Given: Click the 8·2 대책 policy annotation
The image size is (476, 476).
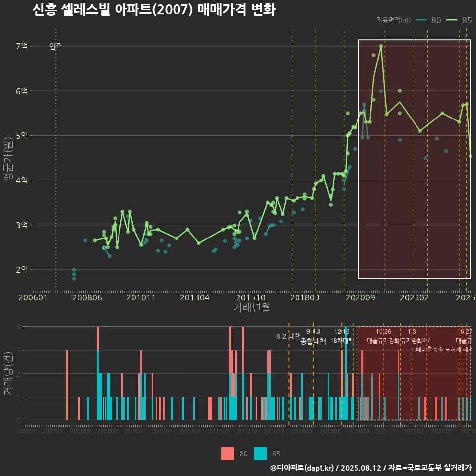Looking at the screenshot, I should pos(289,336).
